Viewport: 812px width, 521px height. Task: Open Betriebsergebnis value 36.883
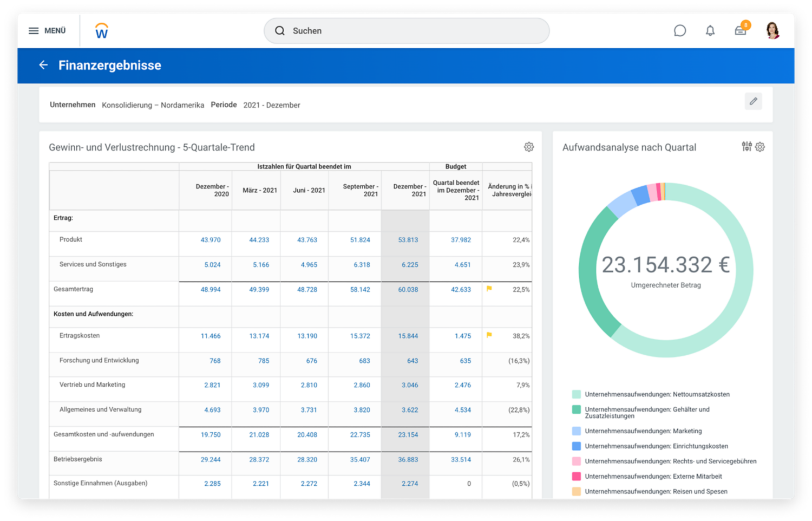408,460
